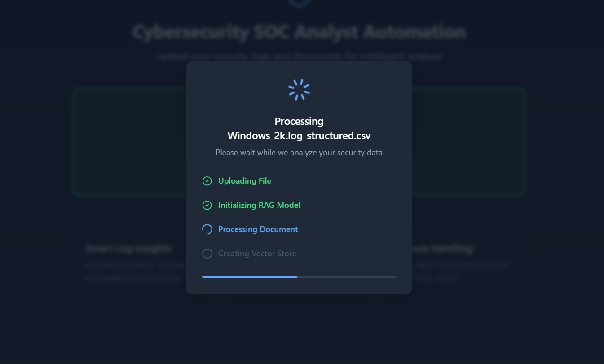The width and height of the screenshot is (604, 364).
Task: Click the spinner icon above the Processing heading
Action: (x=299, y=89)
